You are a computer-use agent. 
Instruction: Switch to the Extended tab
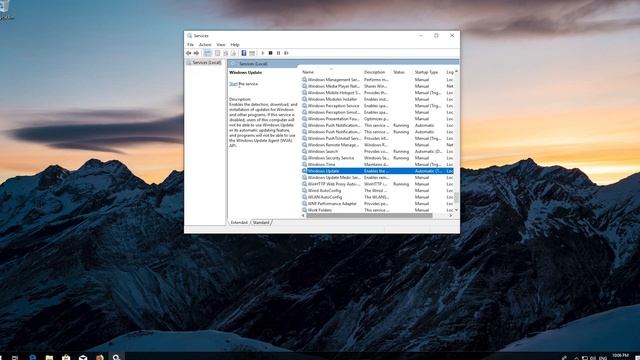tap(239, 222)
